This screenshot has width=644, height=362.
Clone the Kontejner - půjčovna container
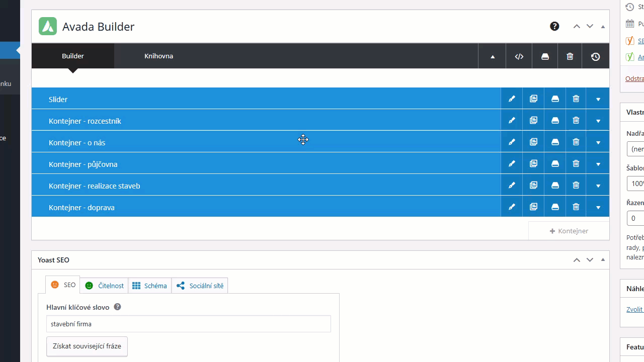533,164
